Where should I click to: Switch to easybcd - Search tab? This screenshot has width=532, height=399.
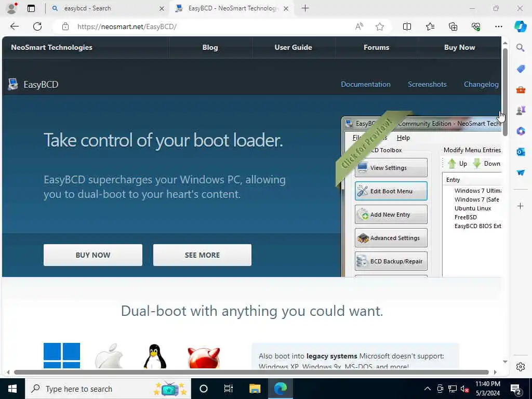tap(107, 8)
